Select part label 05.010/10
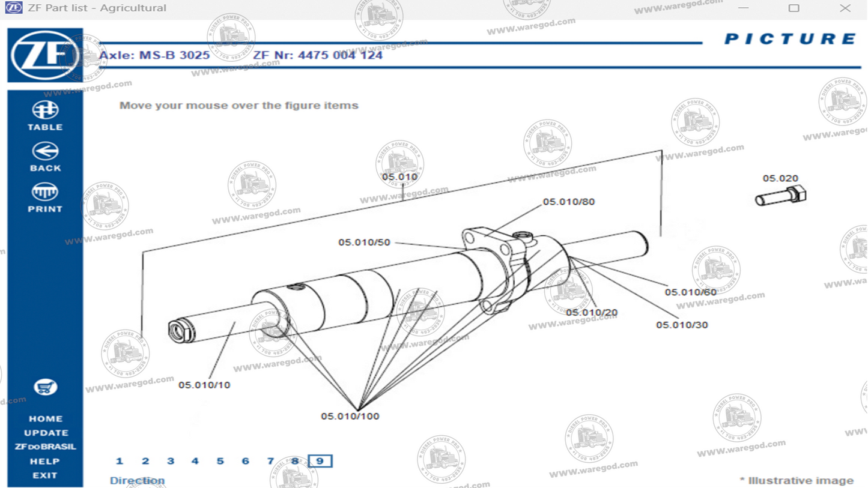Image resolution: width=868 pixels, height=488 pixels. point(204,385)
